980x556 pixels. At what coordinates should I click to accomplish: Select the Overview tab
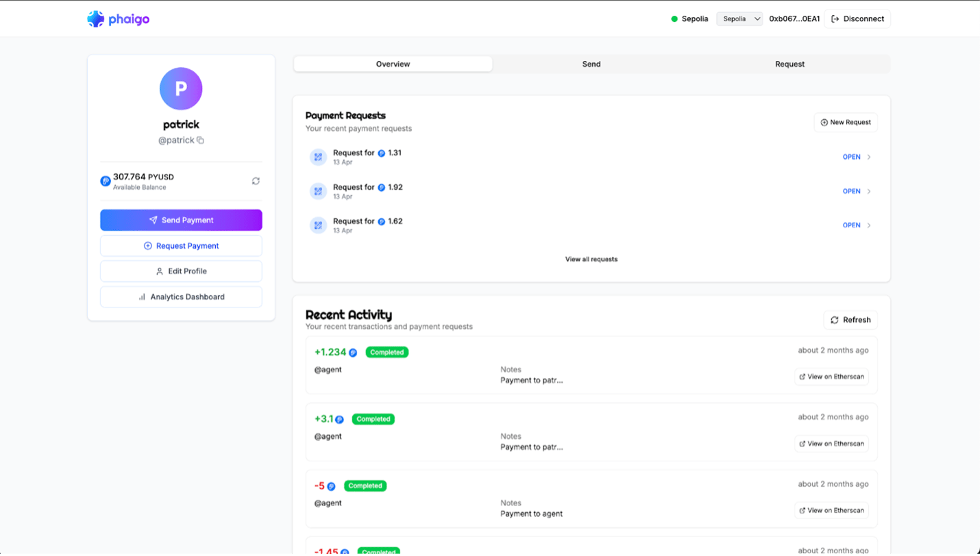click(393, 64)
